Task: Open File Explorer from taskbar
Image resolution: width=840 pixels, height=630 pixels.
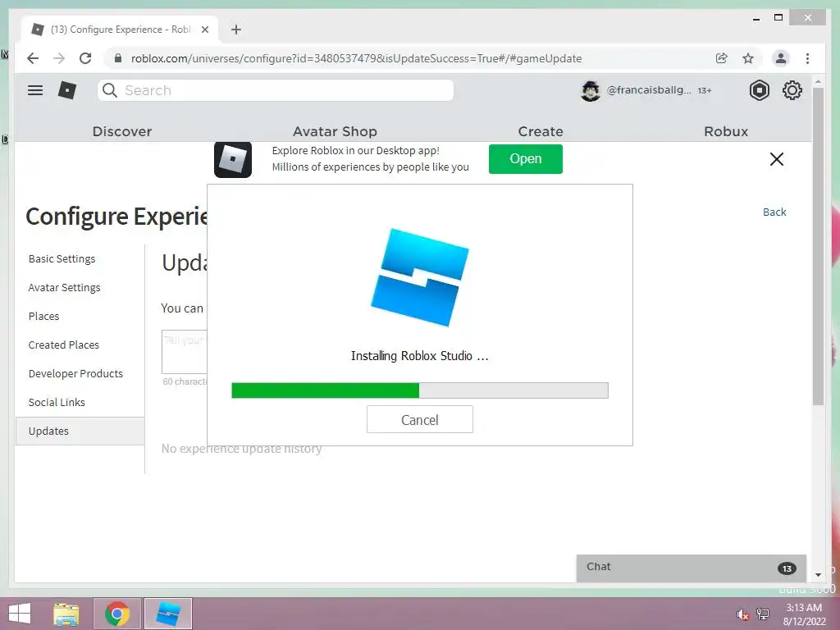Action: point(66,614)
